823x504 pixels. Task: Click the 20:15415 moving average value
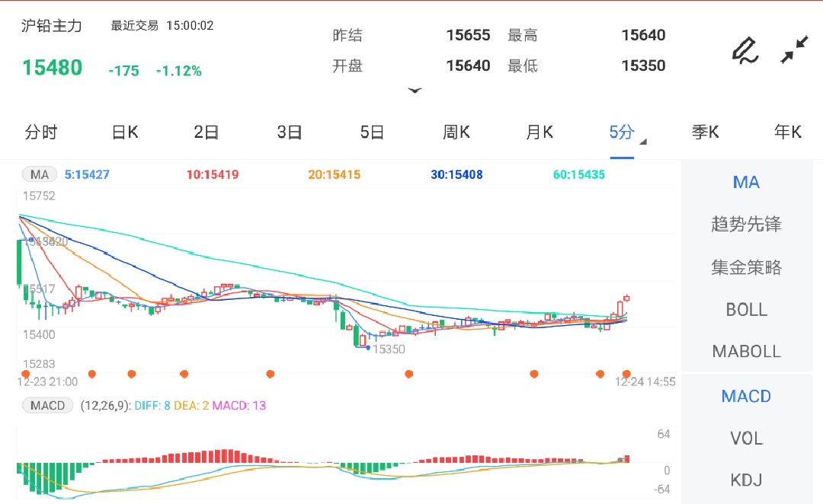335,174
